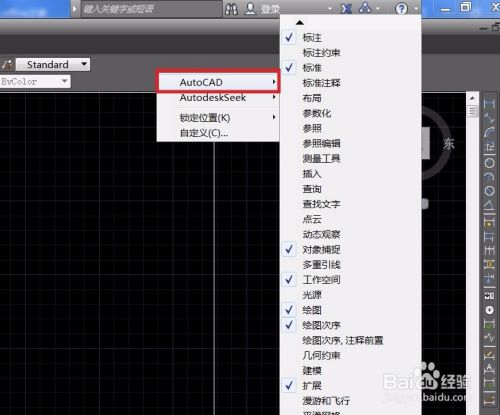The image size is (500, 415).
Task: Select the Jogged Linear tool
Action: click(489, 338)
